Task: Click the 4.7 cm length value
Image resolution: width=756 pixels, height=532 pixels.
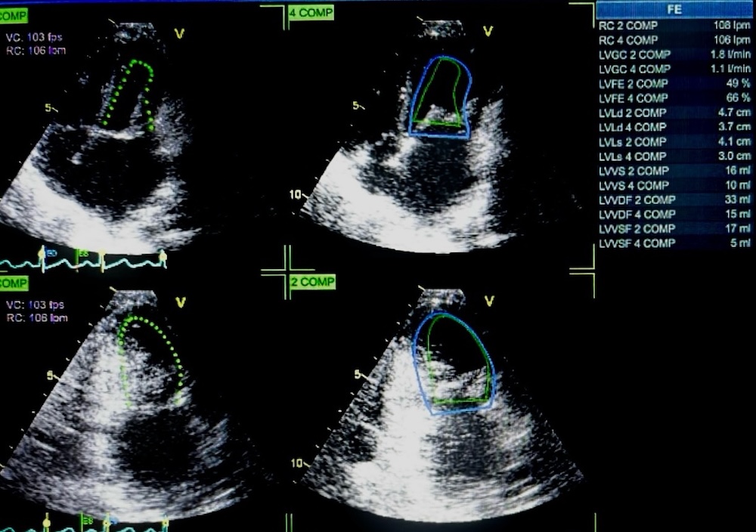Action: (734, 113)
